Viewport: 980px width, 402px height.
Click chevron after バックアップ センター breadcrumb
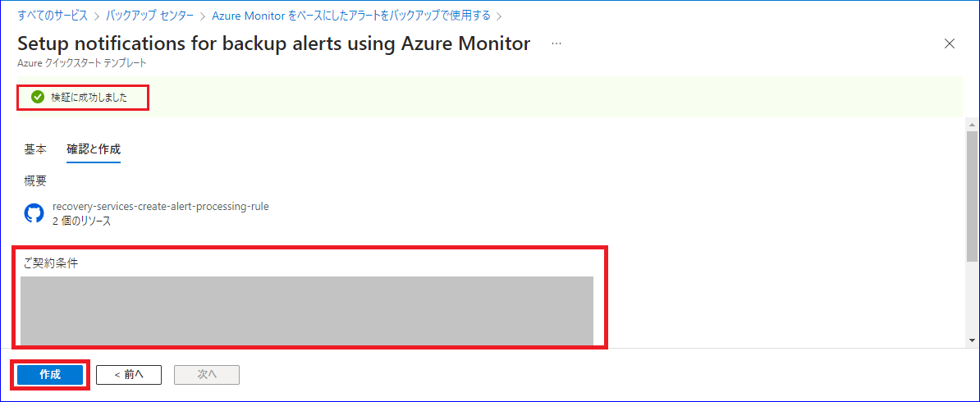click(x=203, y=15)
